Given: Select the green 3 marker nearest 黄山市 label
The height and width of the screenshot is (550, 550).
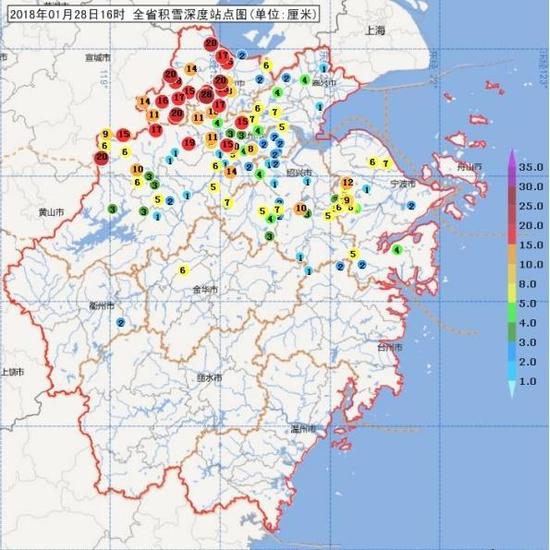Looking at the screenshot, I should (x=112, y=210).
